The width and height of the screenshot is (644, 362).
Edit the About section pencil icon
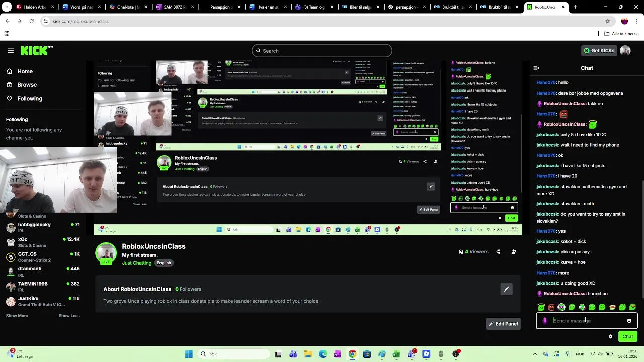tap(506, 289)
